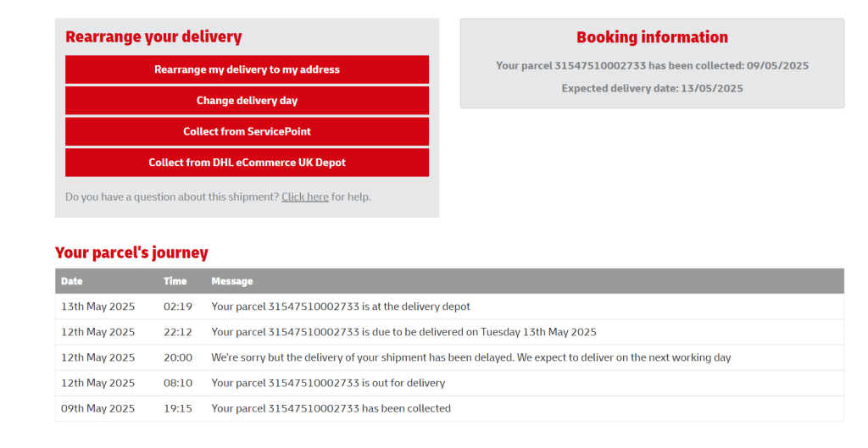The height and width of the screenshot is (448, 868).
Task: Click the Time column header
Action: [175, 281]
